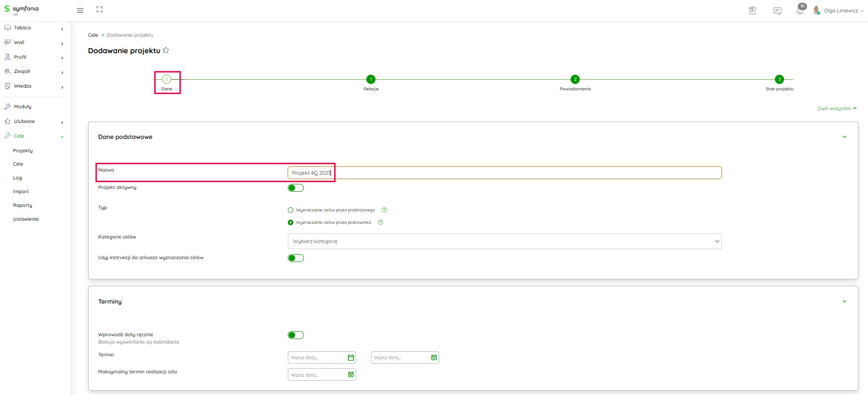The width and height of the screenshot is (868, 394).
Task: Go to 'Cele' breadcrumb link
Action: [x=93, y=35]
